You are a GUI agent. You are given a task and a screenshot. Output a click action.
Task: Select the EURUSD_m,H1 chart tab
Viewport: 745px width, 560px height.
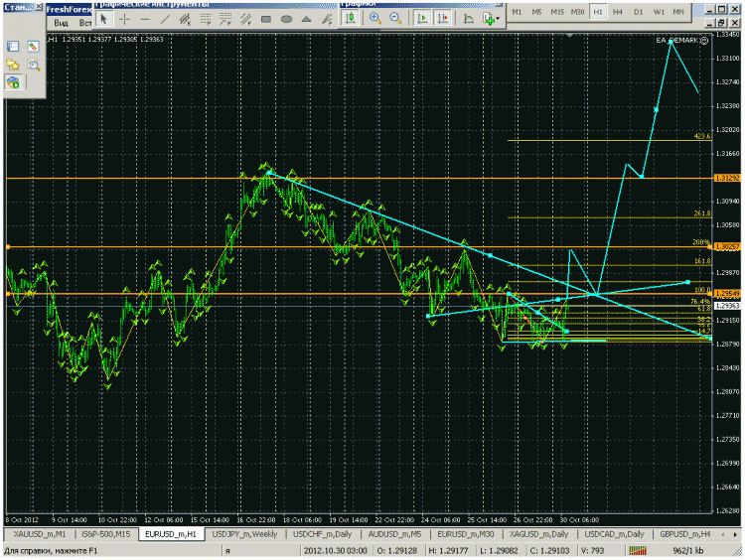(171, 534)
